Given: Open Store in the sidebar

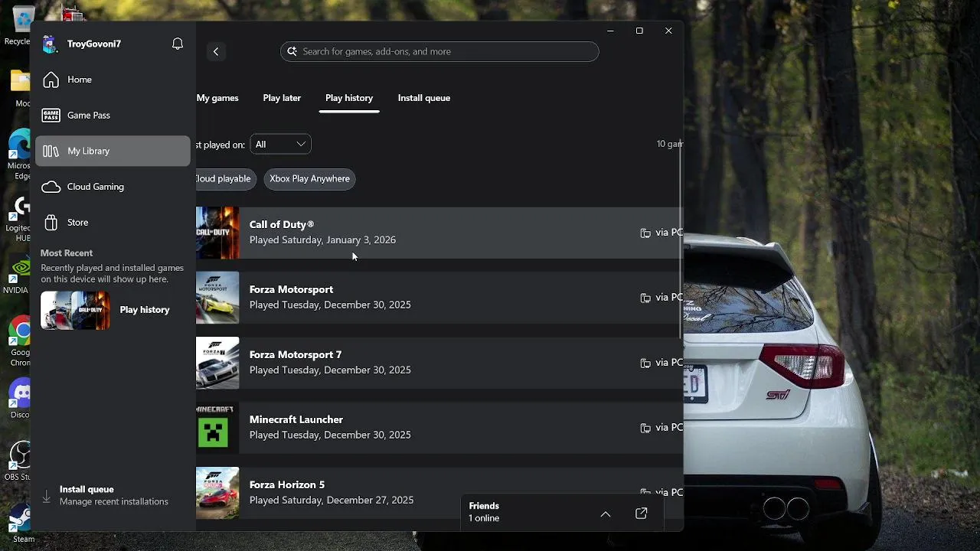Looking at the screenshot, I should point(113,223).
